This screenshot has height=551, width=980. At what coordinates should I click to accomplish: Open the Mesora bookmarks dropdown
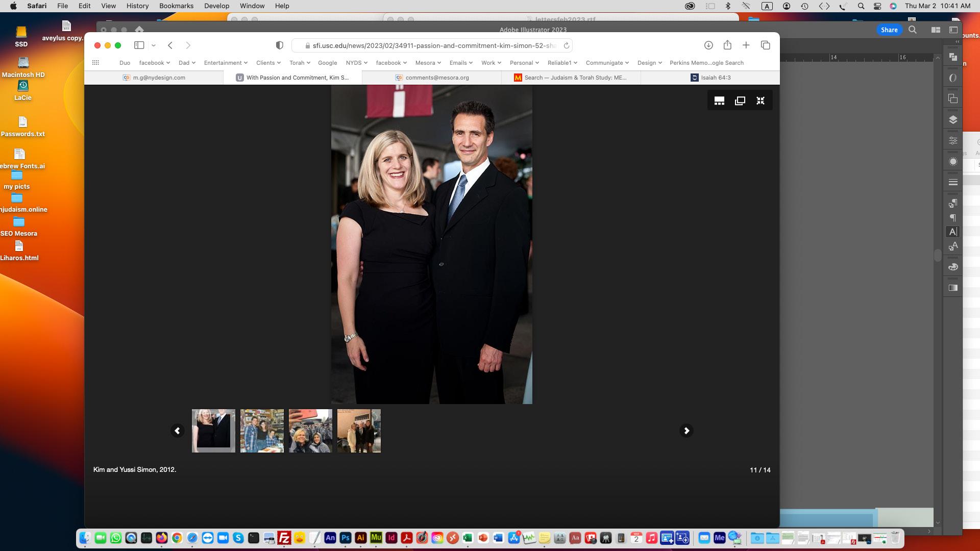pyautogui.click(x=428, y=63)
